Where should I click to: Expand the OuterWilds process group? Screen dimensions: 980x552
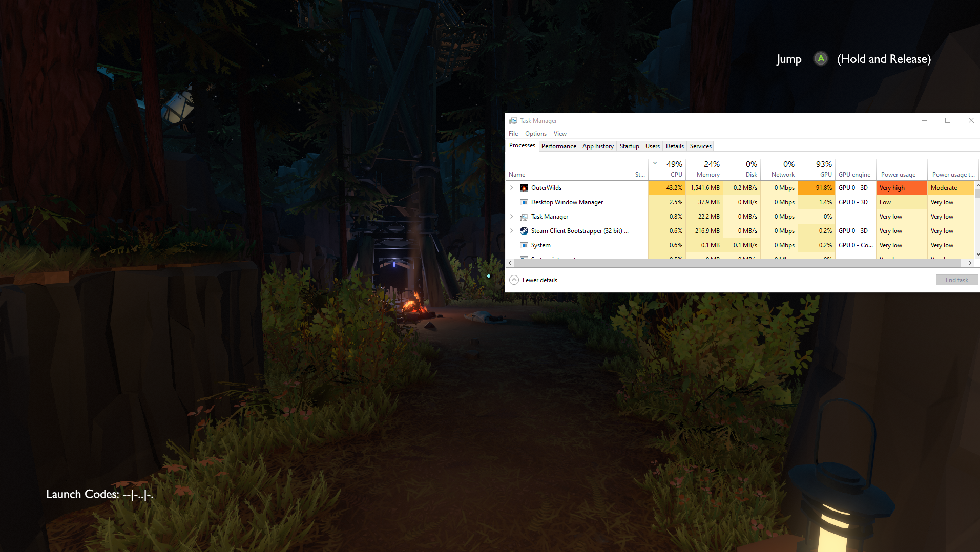pyautogui.click(x=511, y=188)
